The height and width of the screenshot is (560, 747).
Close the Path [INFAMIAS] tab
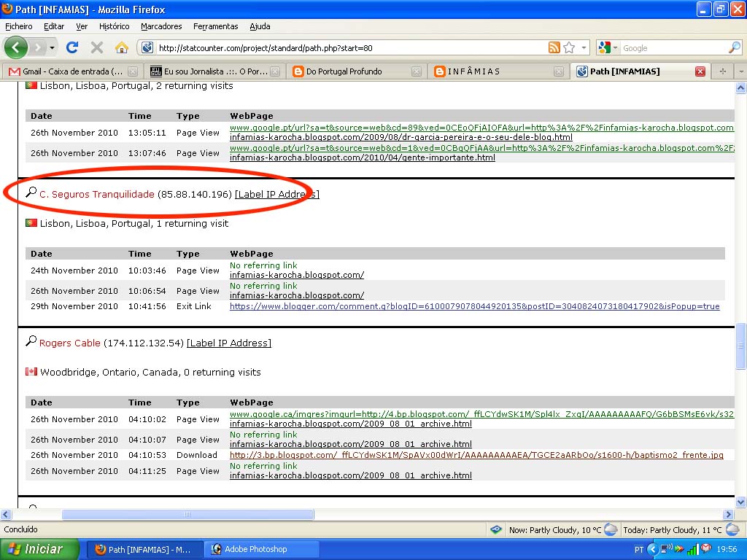point(700,71)
